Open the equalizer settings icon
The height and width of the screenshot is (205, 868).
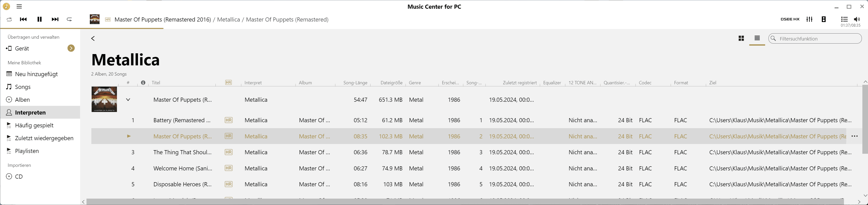(809, 19)
